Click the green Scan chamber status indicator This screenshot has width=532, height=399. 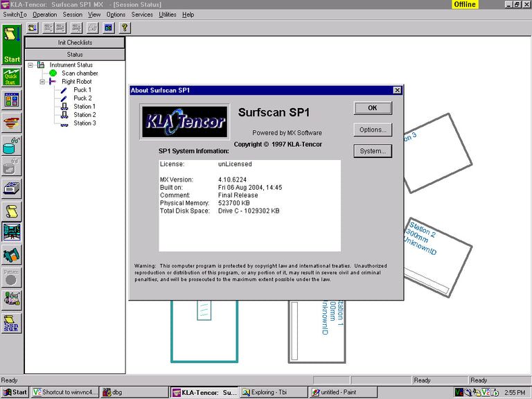[x=53, y=73]
